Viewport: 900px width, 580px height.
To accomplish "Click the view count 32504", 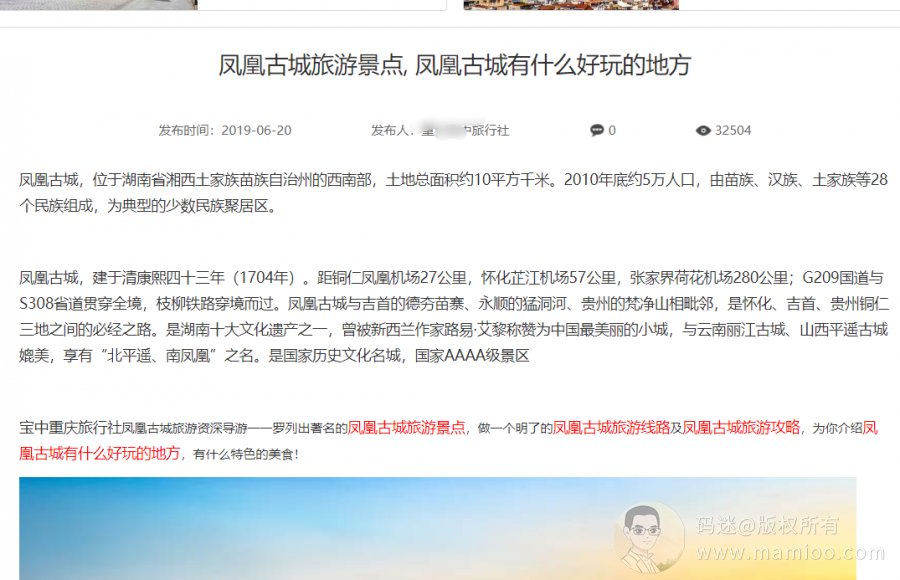I will (733, 130).
